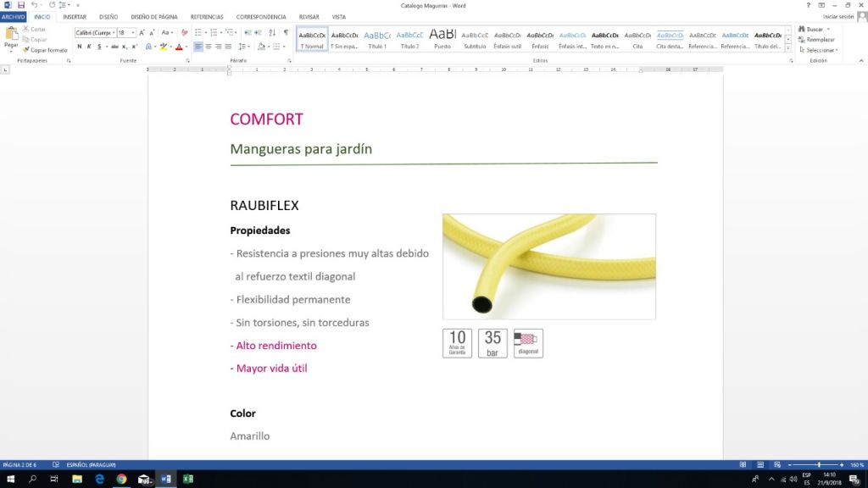This screenshot has width=868, height=488.
Task: Toggle superscript formatting
Action: point(134,47)
